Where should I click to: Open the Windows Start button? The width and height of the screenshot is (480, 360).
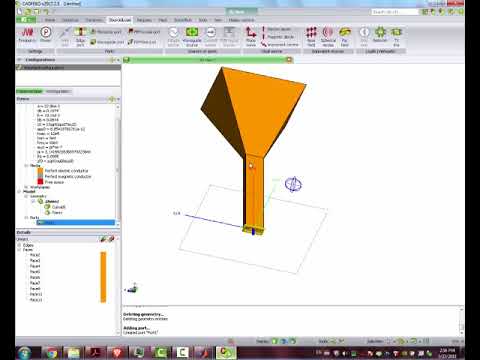click(24, 353)
